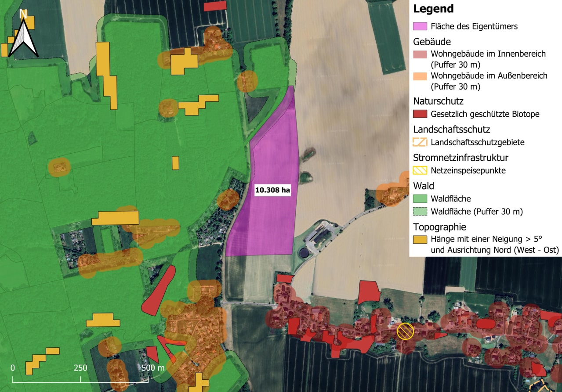Click the Fläche des Eigentümers legend label

[474, 26]
